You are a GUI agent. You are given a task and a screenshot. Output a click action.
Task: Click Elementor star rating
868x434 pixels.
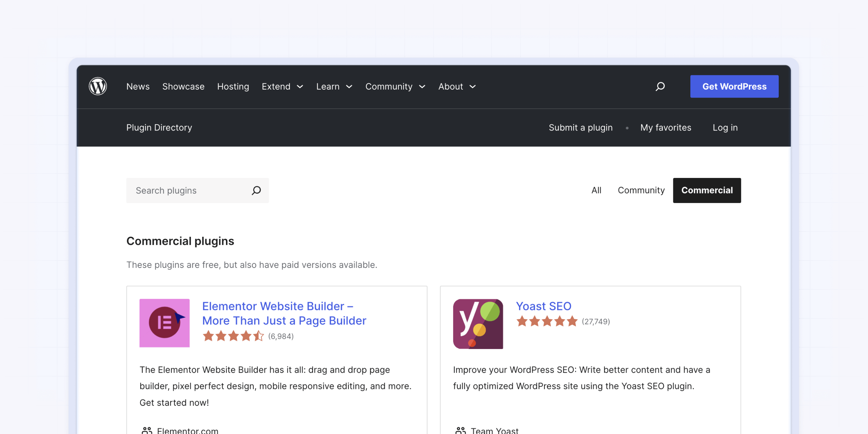click(233, 336)
